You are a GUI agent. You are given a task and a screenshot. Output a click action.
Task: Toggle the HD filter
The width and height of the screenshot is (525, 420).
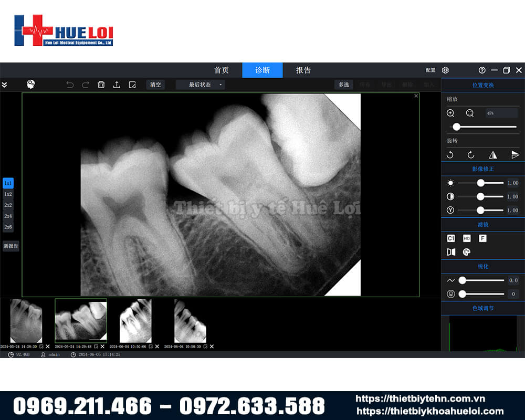(466, 238)
